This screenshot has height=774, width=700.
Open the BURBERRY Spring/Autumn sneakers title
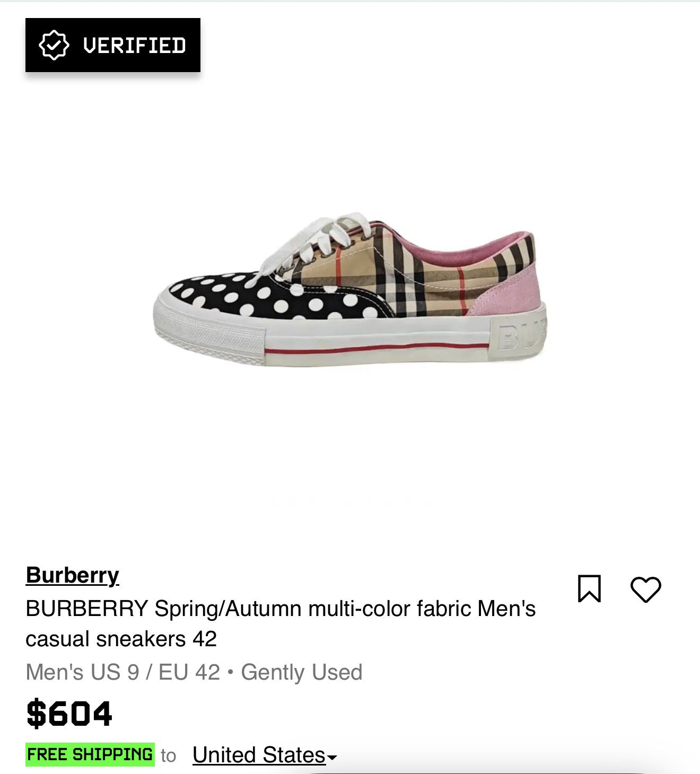pos(281,623)
